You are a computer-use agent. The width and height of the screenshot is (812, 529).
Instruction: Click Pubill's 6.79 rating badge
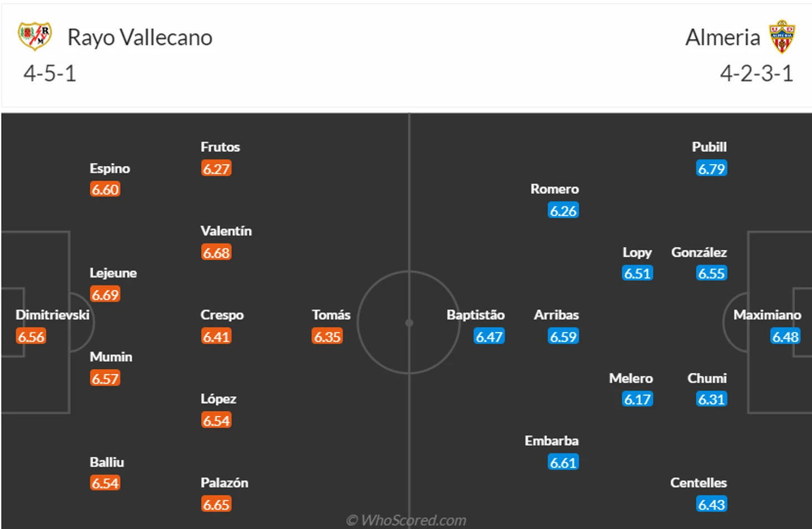[x=711, y=169]
